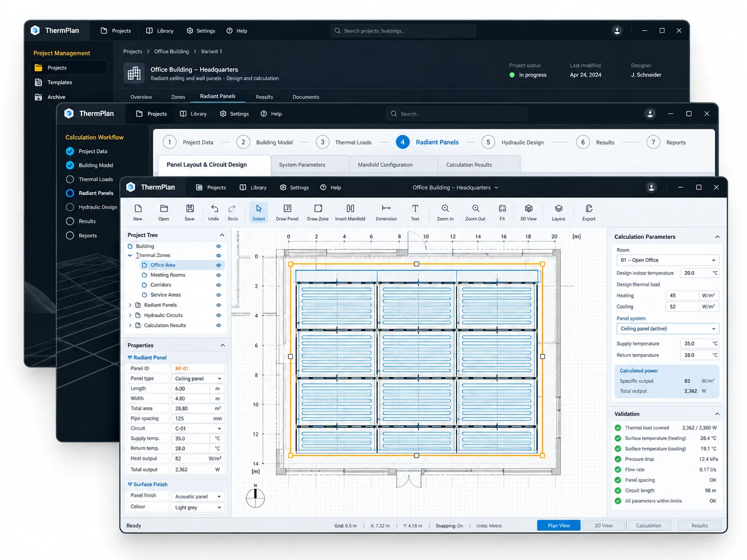The image size is (747, 560).
Task: Collapse the Thermal Zones tree node
Action: (130, 255)
